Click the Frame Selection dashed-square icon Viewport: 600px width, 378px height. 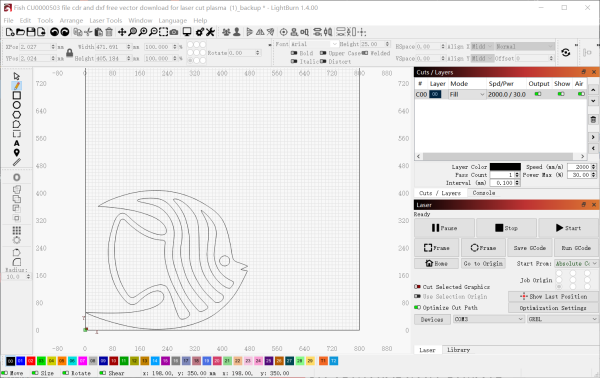[x=163, y=32]
